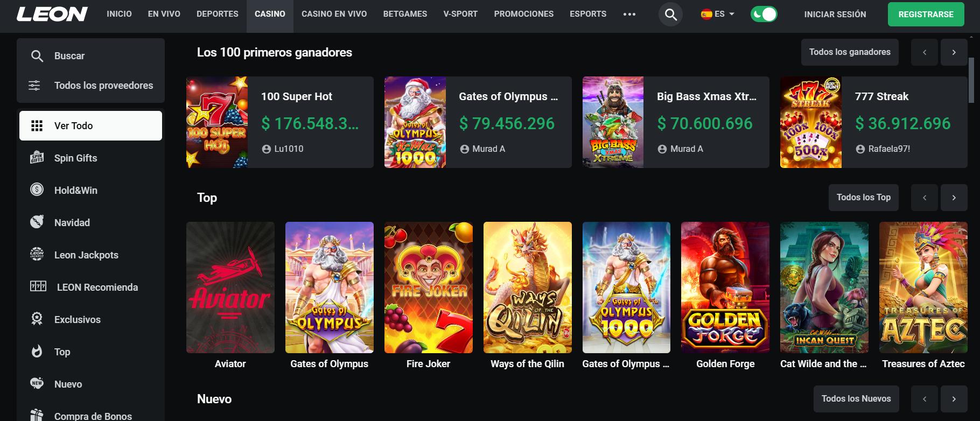Click the Registrarse button

click(926, 15)
